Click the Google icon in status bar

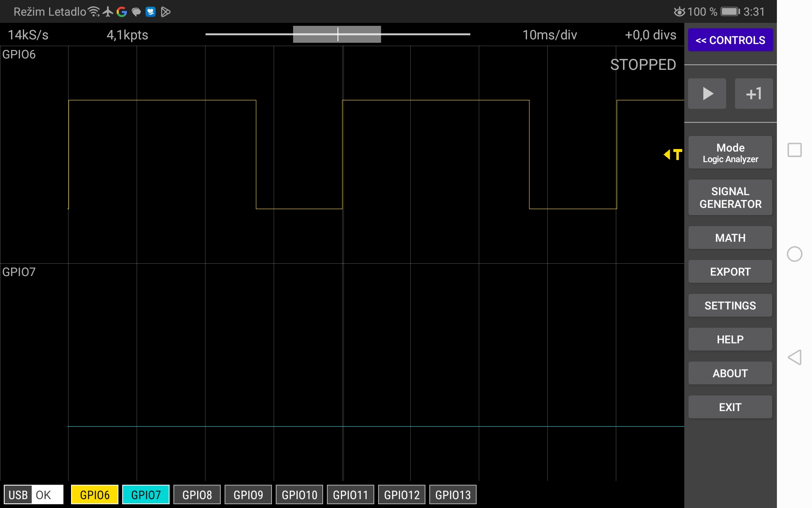click(x=122, y=11)
